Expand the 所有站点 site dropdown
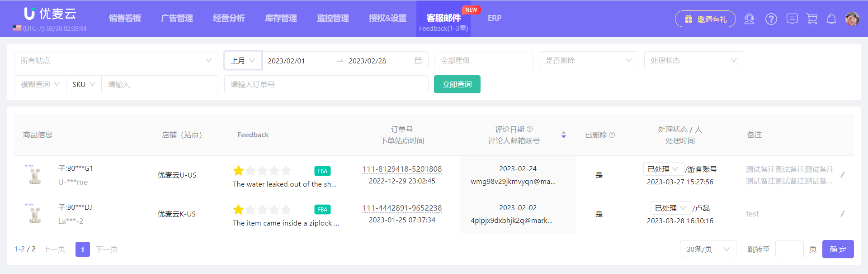 click(x=116, y=60)
